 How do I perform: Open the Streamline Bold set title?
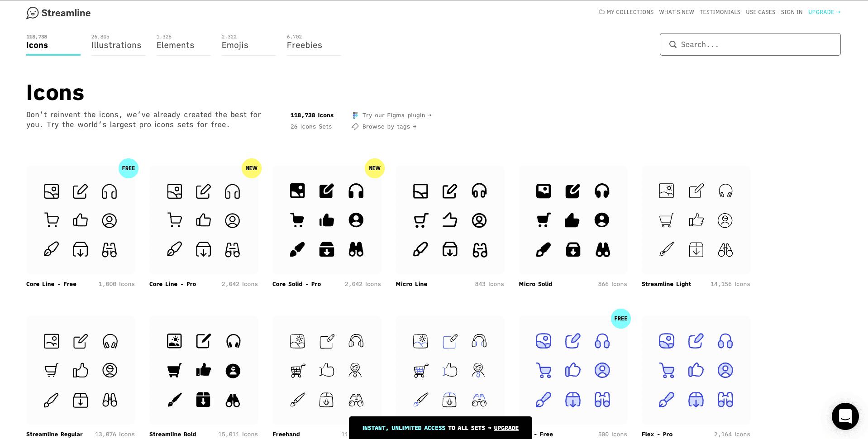click(x=172, y=434)
